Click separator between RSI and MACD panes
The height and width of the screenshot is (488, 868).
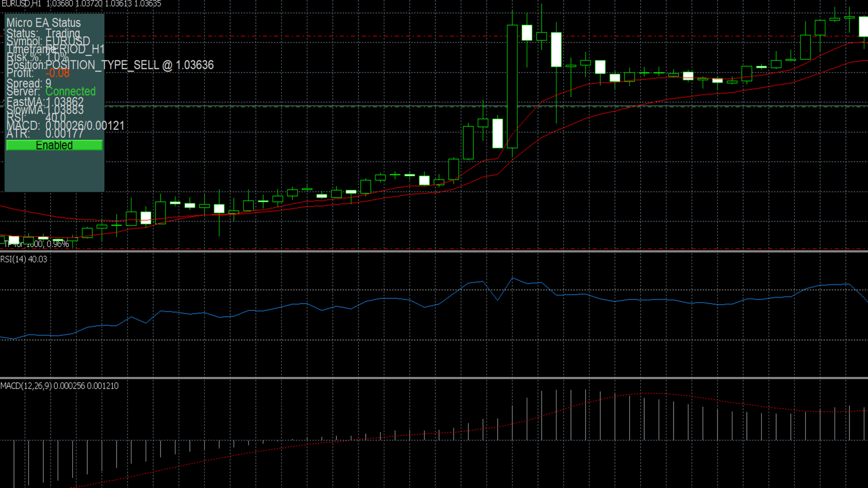click(x=434, y=378)
